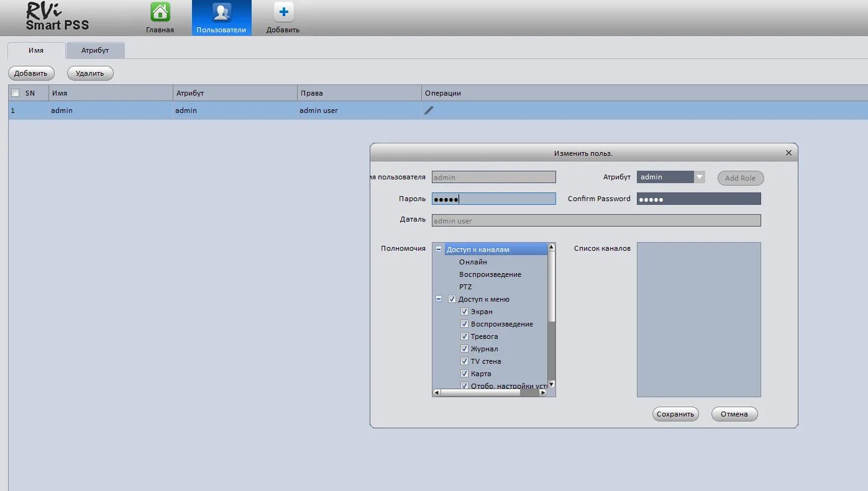Viewport: 868px width, 491px height.
Task: Uncheck the Журнал permission checkbox
Action: [x=464, y=349]
